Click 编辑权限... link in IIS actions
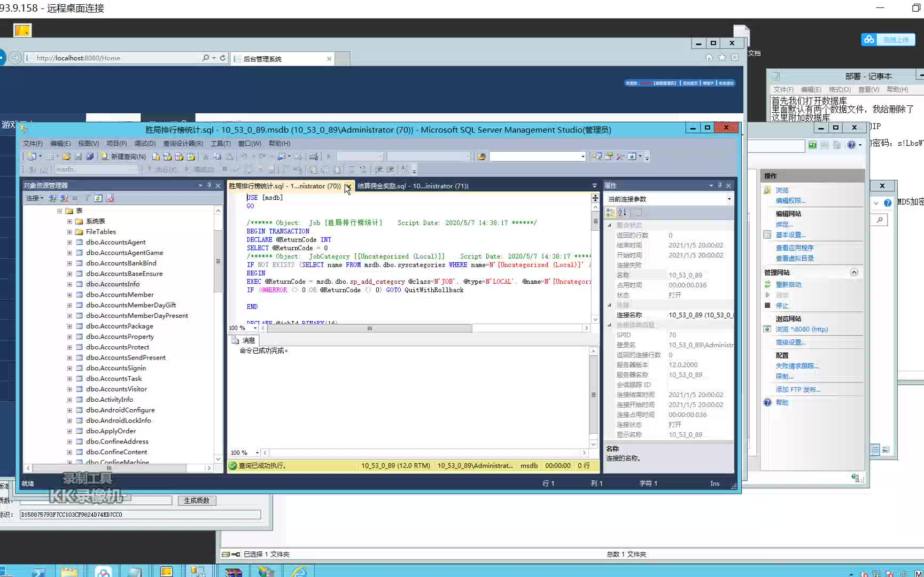Viewport: 924px width, 577px height. [x=790, y=201]
